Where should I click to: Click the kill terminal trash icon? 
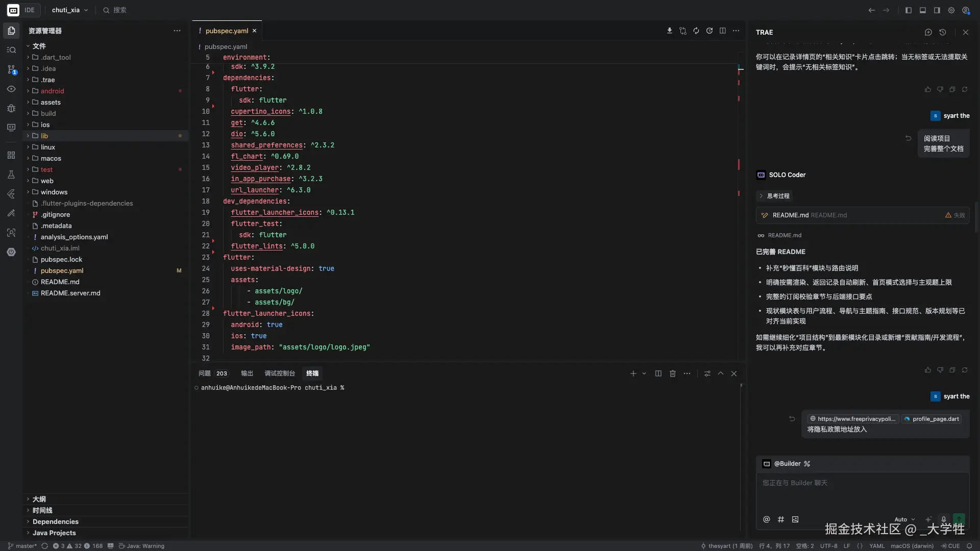coord(673,373)
